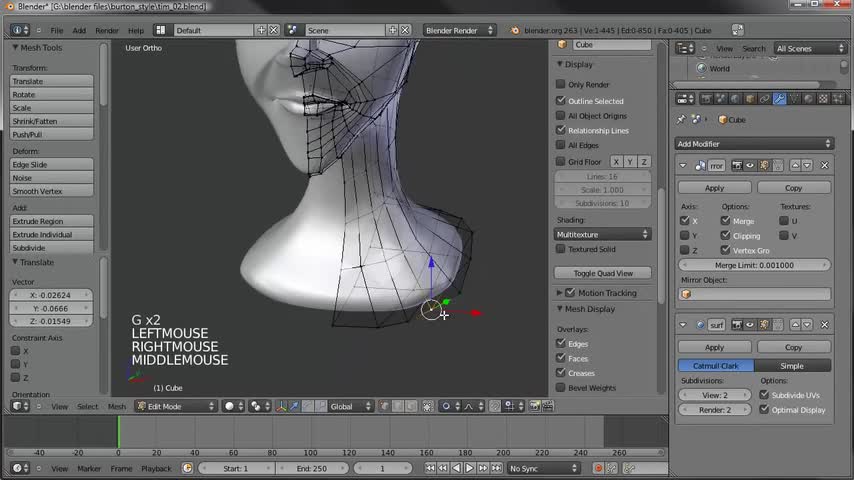Open the Playback menu in timeline
The width and height of the screenshot is (854, 480).
[x=156, y=469]
